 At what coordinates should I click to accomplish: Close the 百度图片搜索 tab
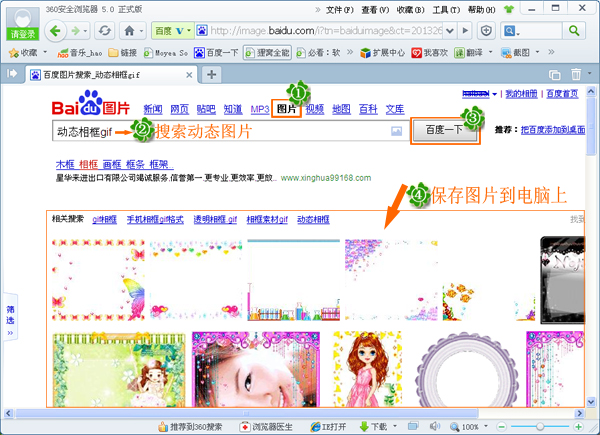pyautogui.click(x=189, y=75)
